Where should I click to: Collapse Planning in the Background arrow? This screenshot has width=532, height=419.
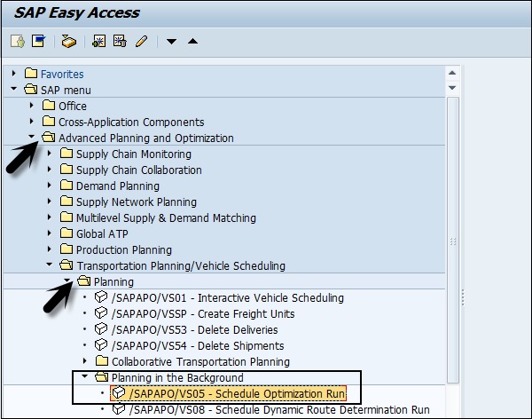pyautogui.click(x=85, y=376)
